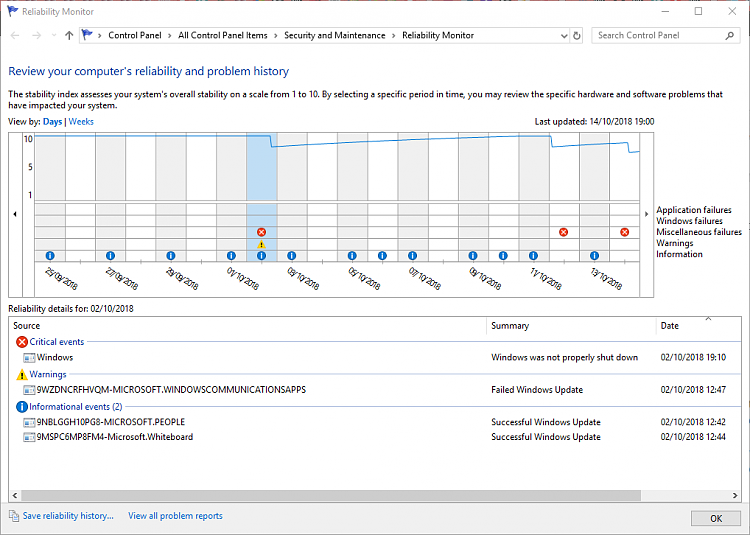Viewport: 750px width, 535px height.
Task: Select 'Windows was not properly shut down' summary
Action: [x=564, y=358]
